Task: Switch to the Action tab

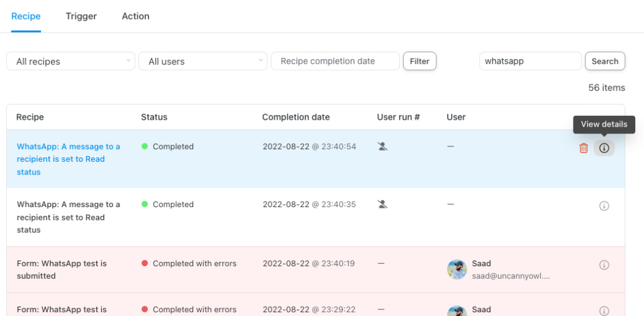Action: point(135,16)
